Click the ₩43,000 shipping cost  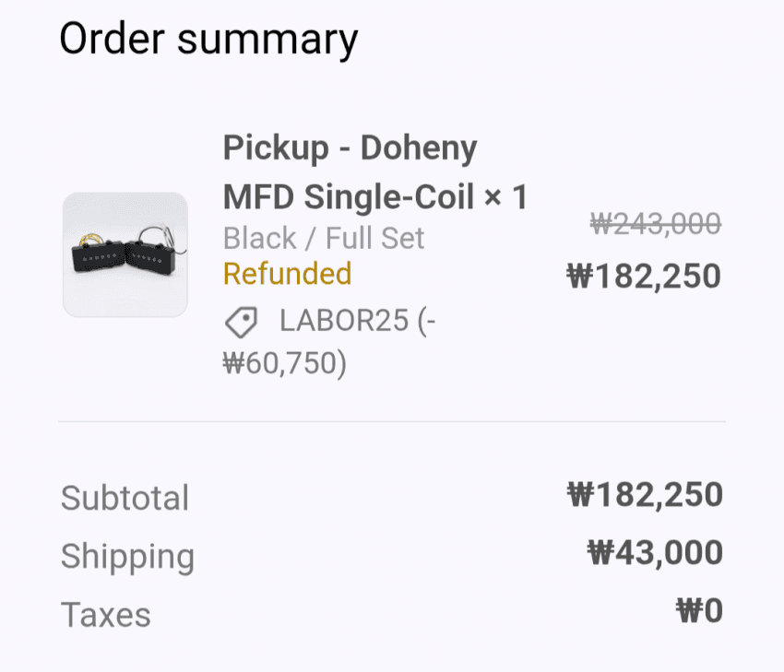(654, 553)
